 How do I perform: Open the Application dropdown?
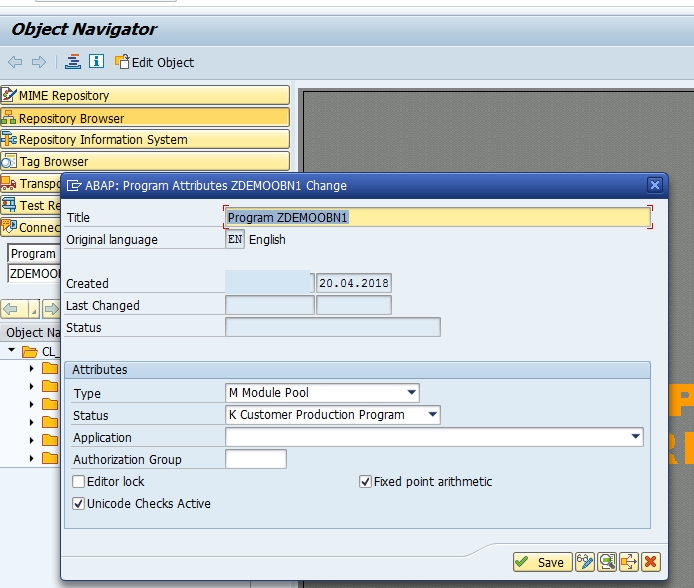[434, 437]
